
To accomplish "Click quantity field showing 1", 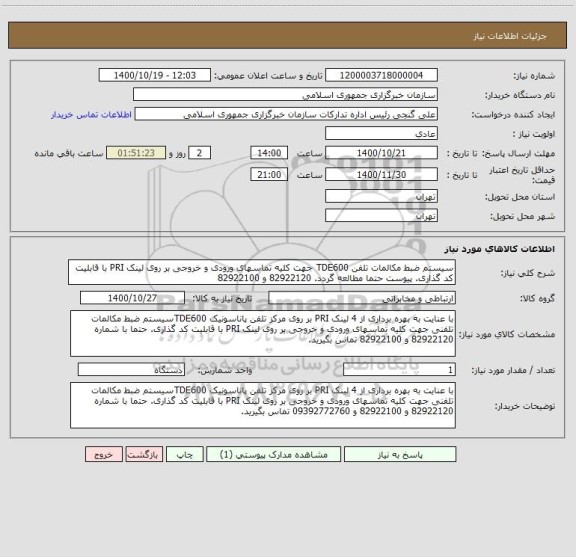I will click(399, 370).
